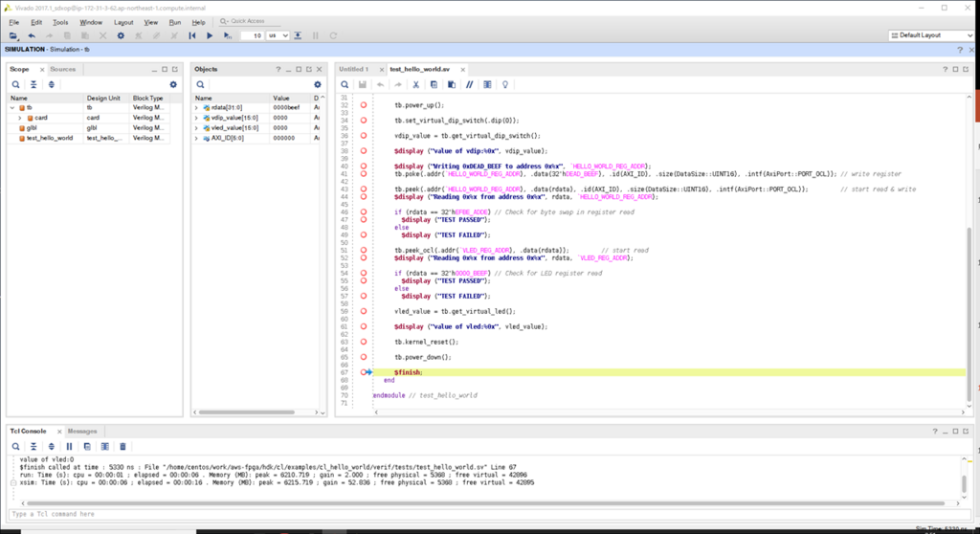Click the Cut scissors icon in editor toolbar
The height and width of the screenshot is (534, 980).
(415, 84)
